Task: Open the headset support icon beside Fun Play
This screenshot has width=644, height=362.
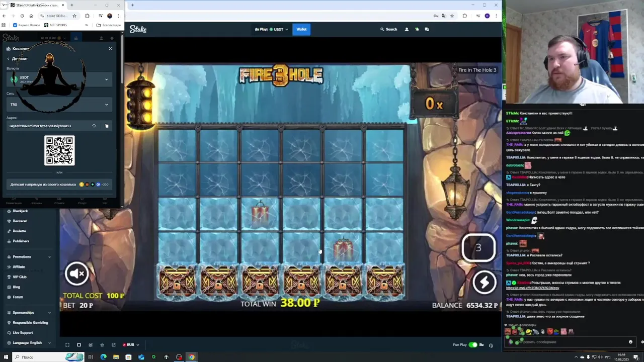Action: point(491,345)
